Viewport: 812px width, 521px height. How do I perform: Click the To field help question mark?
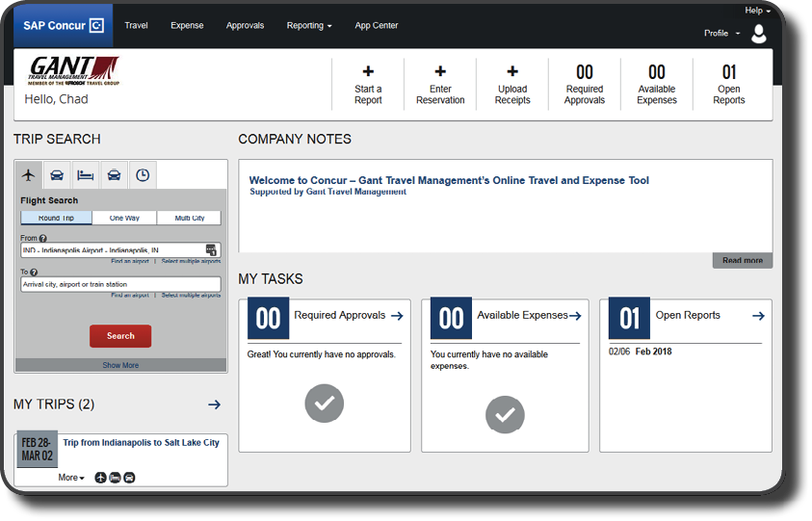(x=34, y=272)
